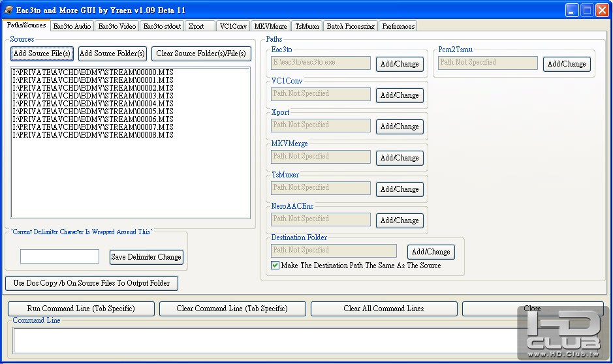Open the TsMuxer tab

307,26
